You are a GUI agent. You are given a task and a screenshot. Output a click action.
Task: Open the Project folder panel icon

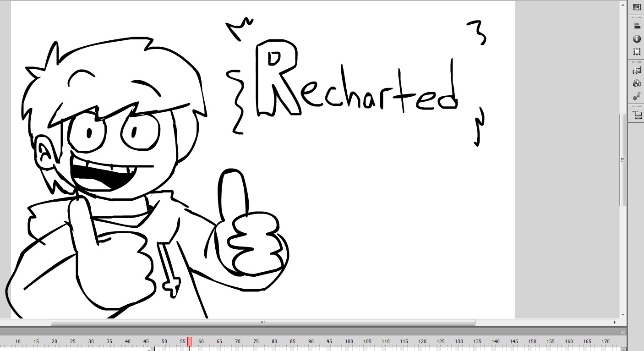click(637, 115)
